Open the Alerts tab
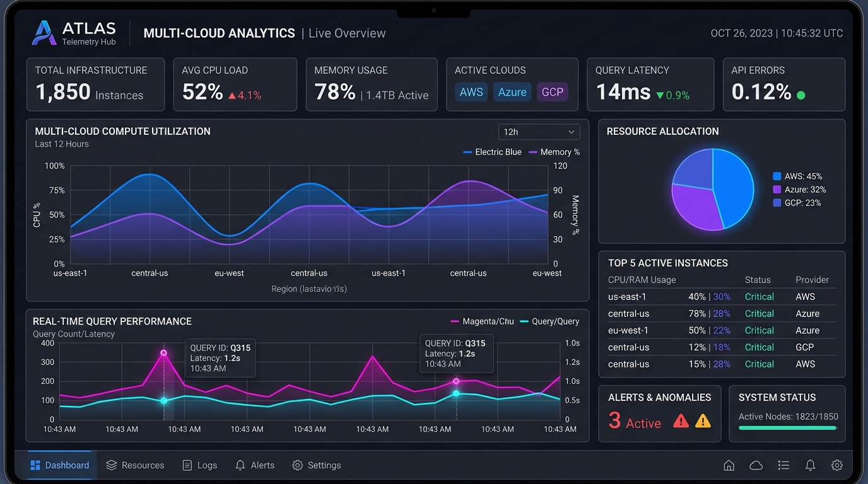This screenshot has width=868, height=484. click(x=255, y=465)
